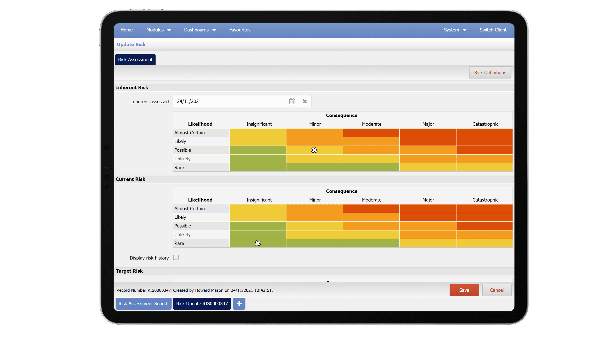Click the Risk Update RIS0000347 tab
Screen dimensions: 607x364
202,303
